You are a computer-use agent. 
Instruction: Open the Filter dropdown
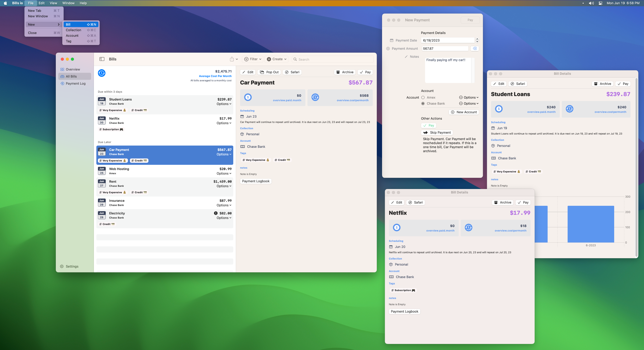click(253, 59)
